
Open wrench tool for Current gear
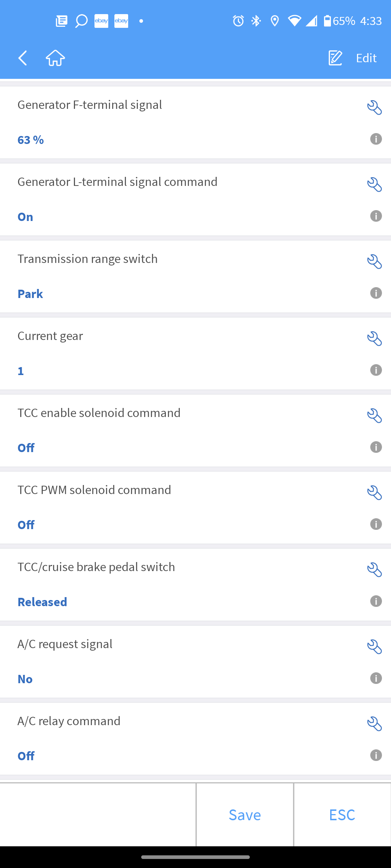pyautogui.click(x=374, y=339)
